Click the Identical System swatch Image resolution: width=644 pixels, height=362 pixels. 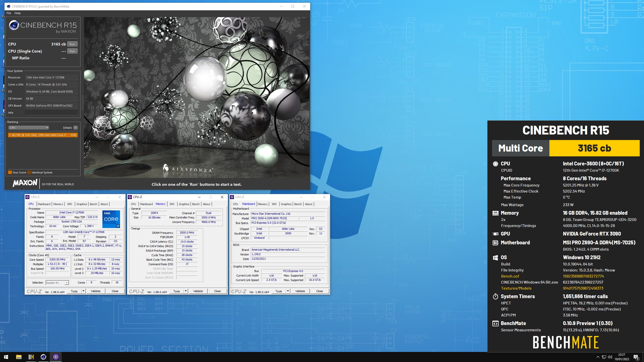pos(29,172)
